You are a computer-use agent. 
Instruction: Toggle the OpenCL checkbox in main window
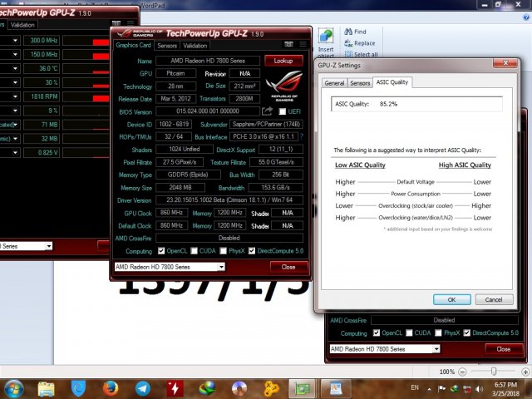(161, 250)
